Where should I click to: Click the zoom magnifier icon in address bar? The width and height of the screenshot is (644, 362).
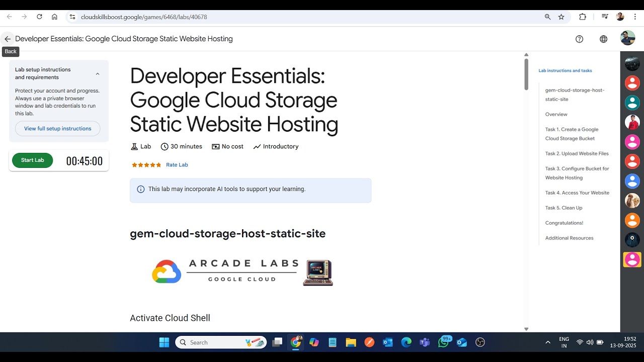[x=547, y=17]
